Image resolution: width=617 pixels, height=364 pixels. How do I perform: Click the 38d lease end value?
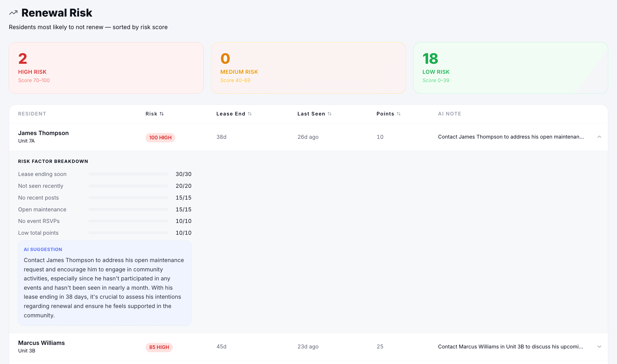pyautogui.click(x=221, y=137)
